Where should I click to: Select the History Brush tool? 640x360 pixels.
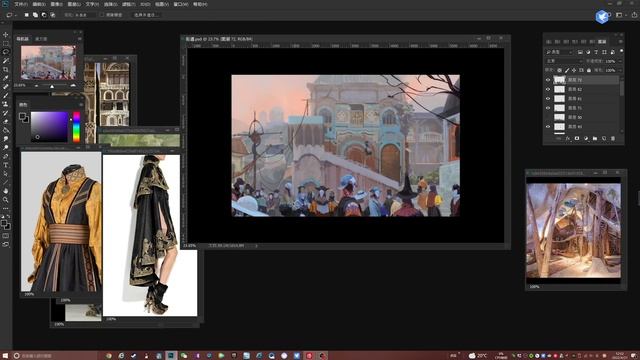6,113
